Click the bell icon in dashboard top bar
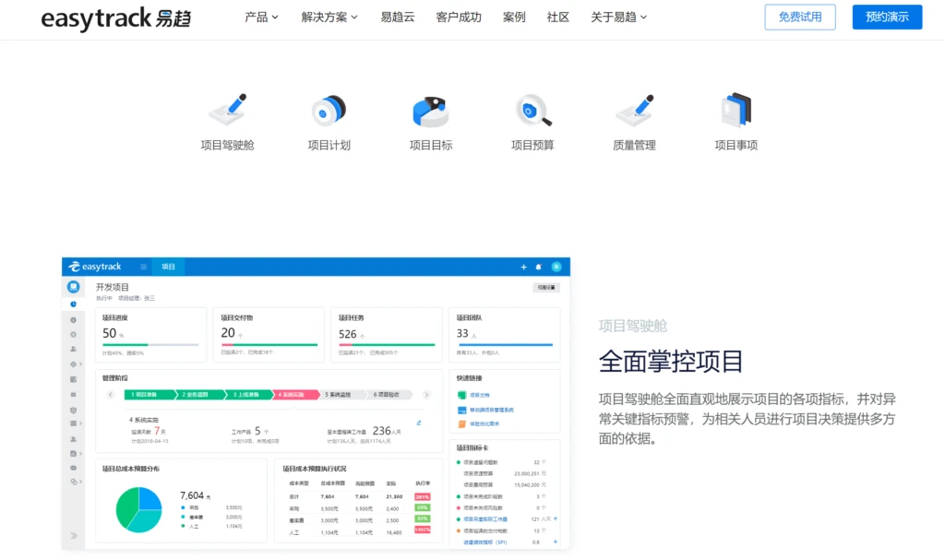The image size is (945, 560). coord(538,266)
